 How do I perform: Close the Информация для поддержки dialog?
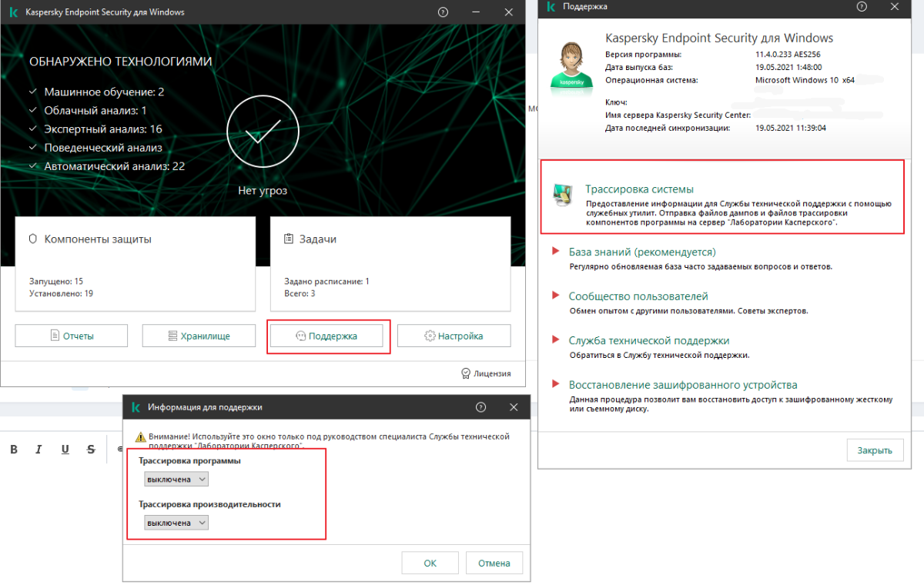click(x=514, y=407)
